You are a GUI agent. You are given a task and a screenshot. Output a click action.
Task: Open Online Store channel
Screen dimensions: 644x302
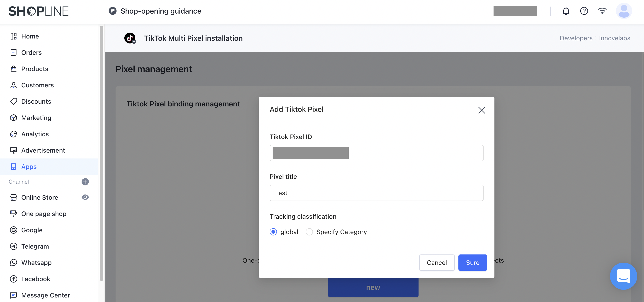(x=40, y=197)
